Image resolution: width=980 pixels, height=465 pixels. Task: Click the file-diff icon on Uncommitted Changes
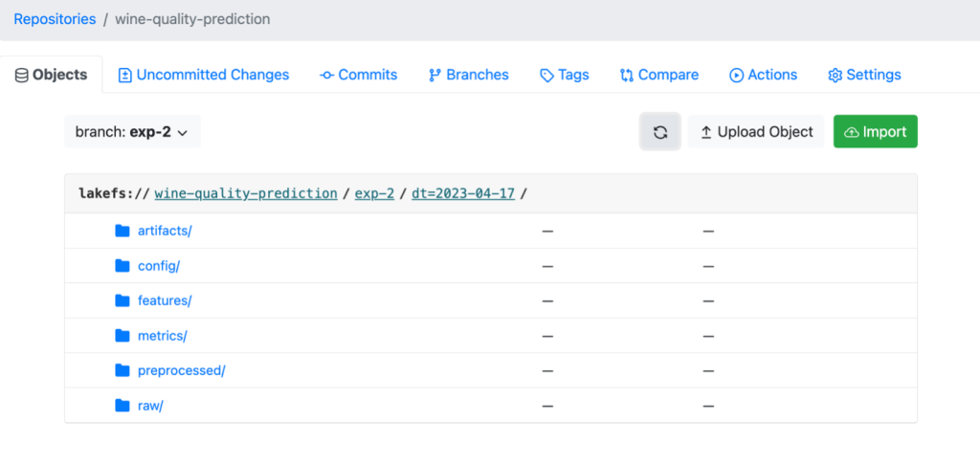[x=125, y=76]
